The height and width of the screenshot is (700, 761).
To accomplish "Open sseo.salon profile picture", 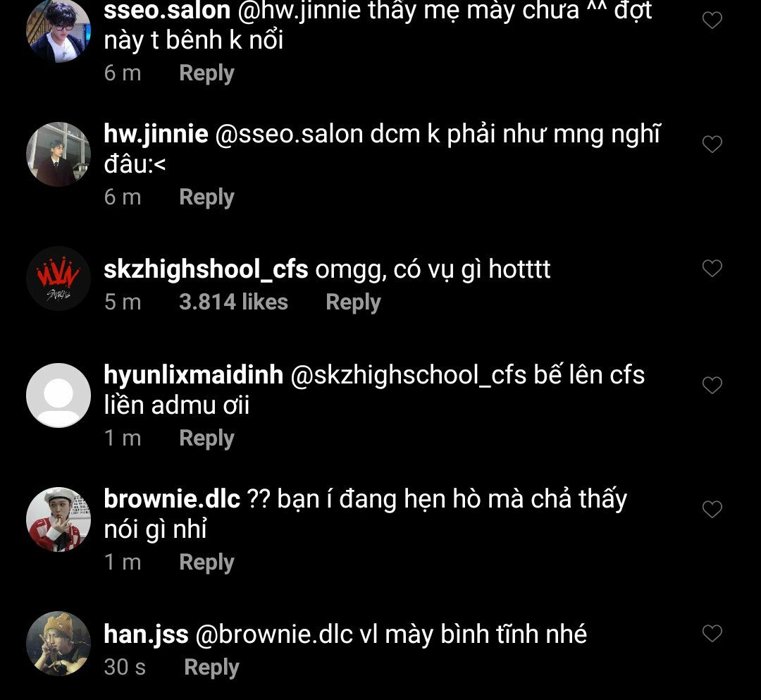I will 58,30.
